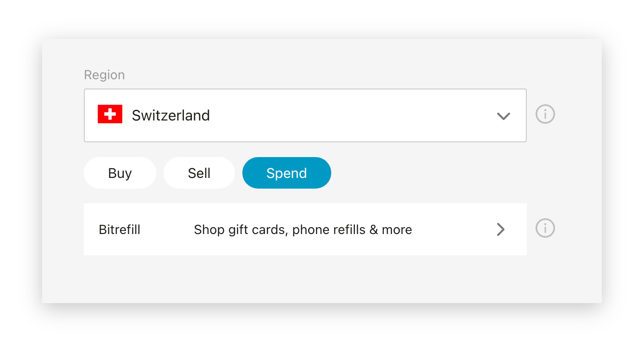Screen dimensions: 644x342
Task: Open the info icon beside the Region dropdown
Action: [x=545, y=114]
